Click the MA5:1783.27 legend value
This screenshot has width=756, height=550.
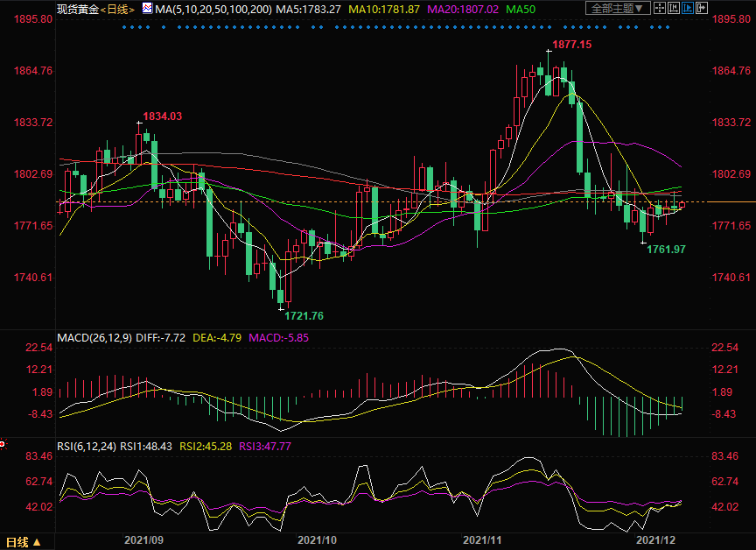click(310, 9)
